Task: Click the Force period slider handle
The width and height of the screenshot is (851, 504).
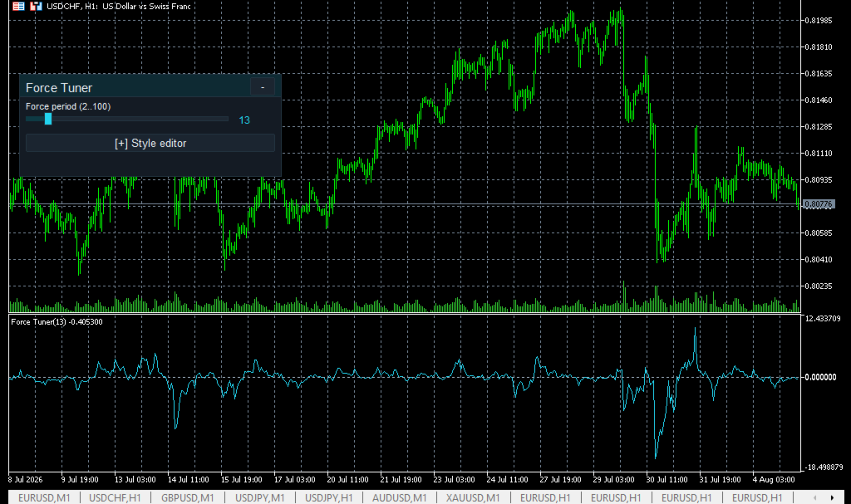Action: point(48,119)
